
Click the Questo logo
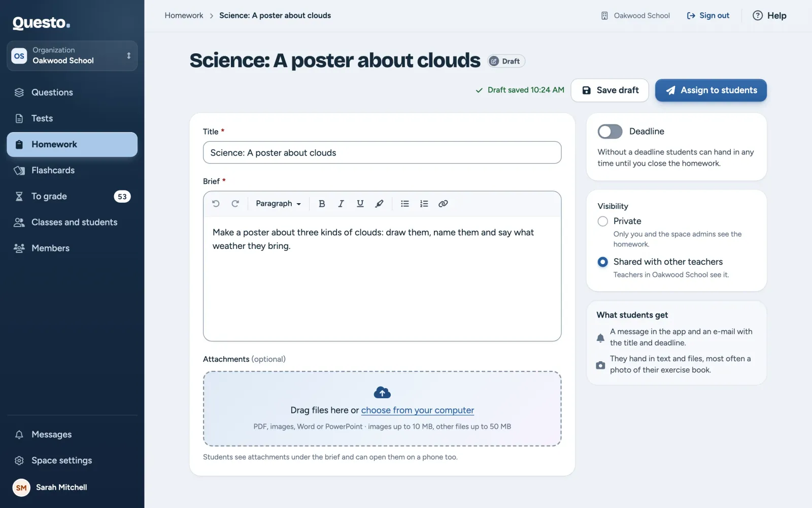tap(41, 22)
